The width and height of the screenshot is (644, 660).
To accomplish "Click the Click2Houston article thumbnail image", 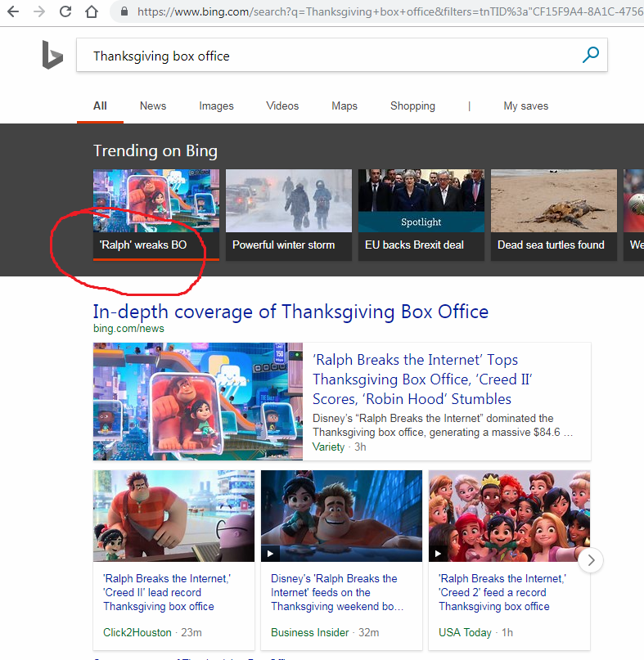I will click(x=173, y=515).
